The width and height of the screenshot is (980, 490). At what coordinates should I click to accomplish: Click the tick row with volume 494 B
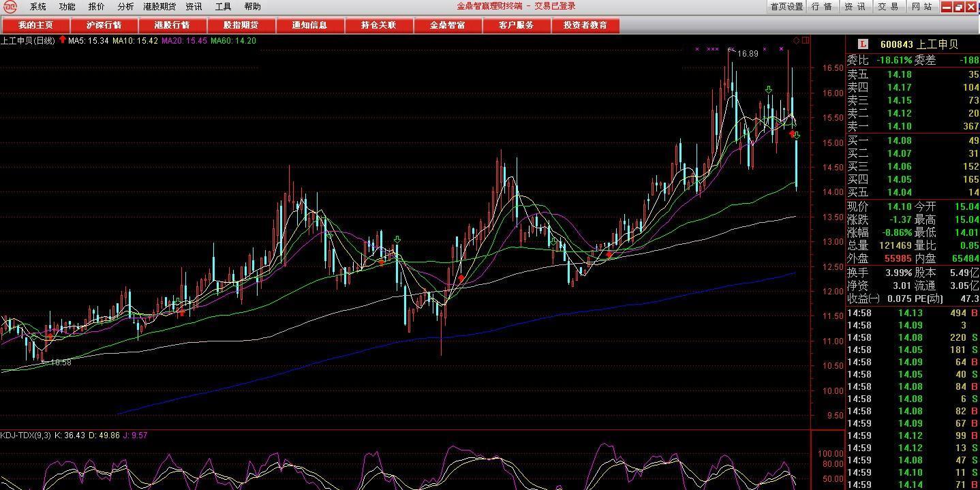click(913, 313)
